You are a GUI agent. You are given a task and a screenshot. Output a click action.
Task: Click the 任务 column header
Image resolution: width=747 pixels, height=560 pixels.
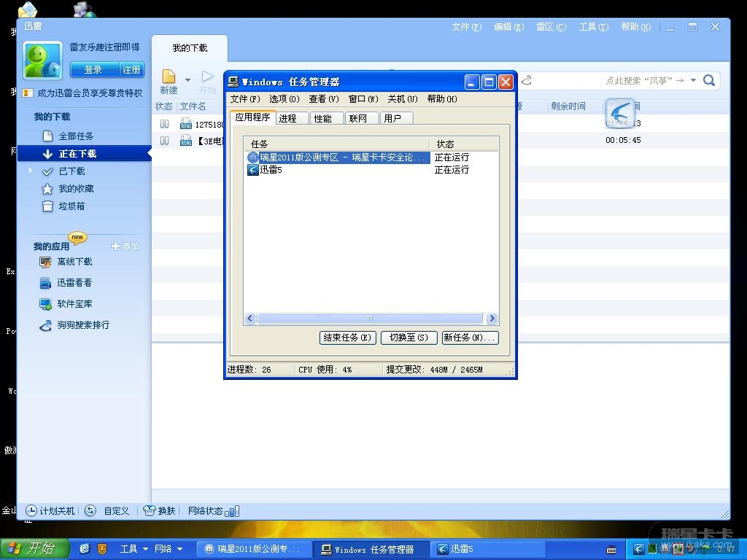[x=337, y=144]
